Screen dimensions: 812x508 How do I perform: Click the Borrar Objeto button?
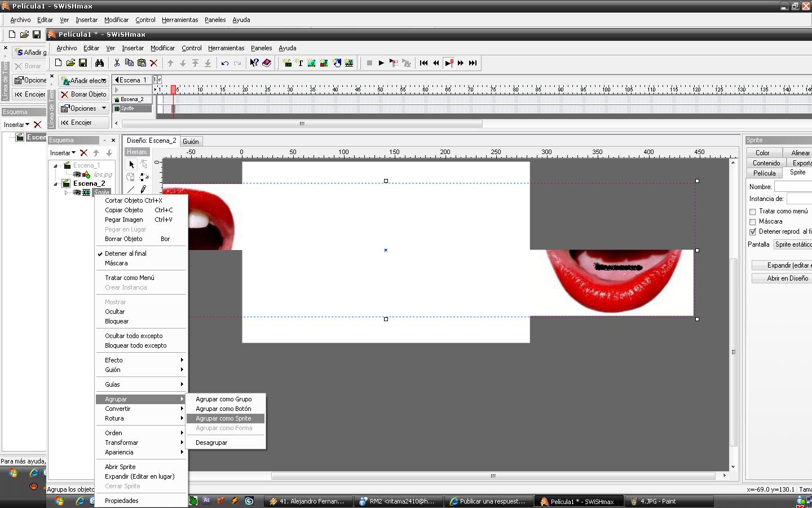point(83,94)
